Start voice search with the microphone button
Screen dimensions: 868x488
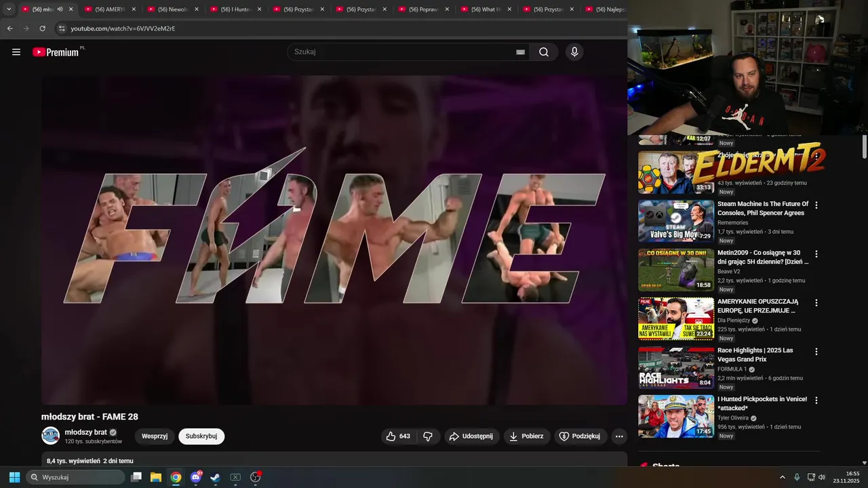coord(574,52)
